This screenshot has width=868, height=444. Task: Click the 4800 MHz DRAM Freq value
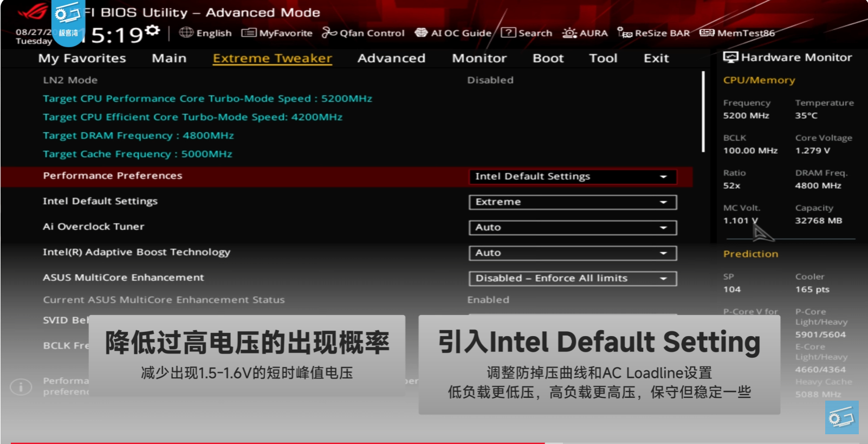818,185
